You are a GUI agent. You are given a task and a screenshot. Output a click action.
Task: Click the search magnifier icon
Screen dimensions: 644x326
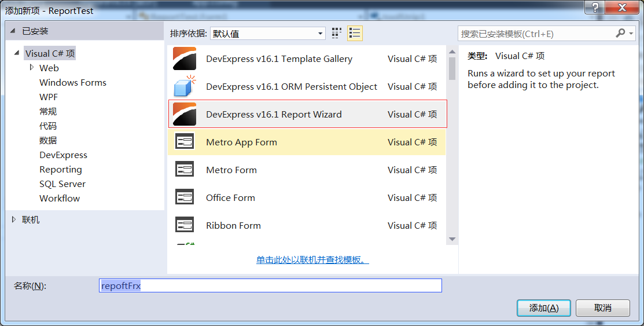621,34
